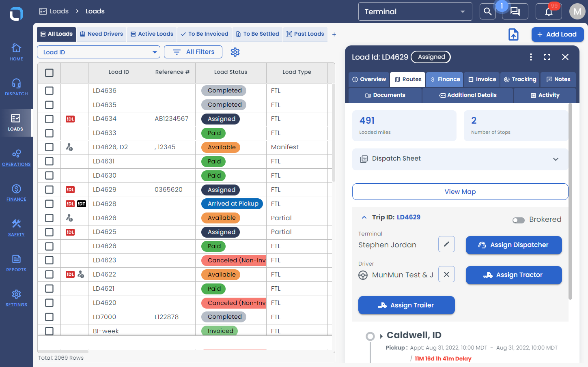Click the IDT badge on LD4628 row
Viewport: 588px width, 367px height.
[82, 204]
